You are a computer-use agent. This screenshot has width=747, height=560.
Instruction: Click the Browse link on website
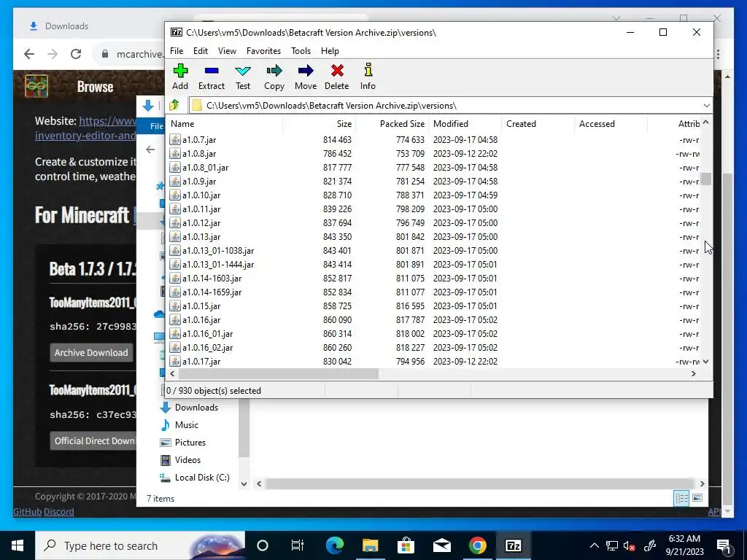pos(95,87)
